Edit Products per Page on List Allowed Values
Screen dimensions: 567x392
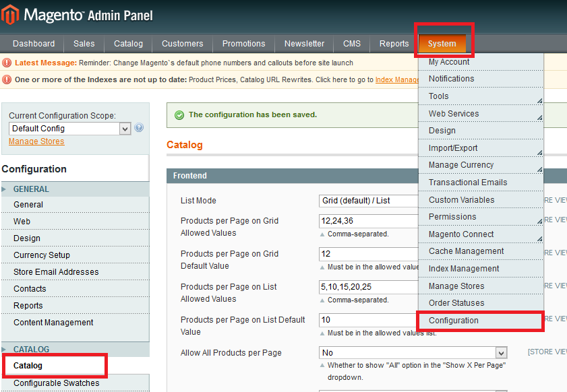[369, 287]
